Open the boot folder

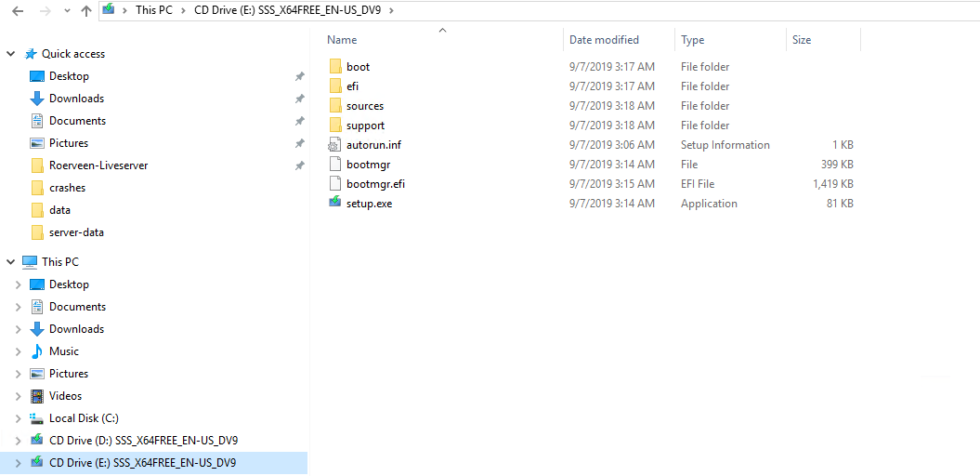[358, 67]
